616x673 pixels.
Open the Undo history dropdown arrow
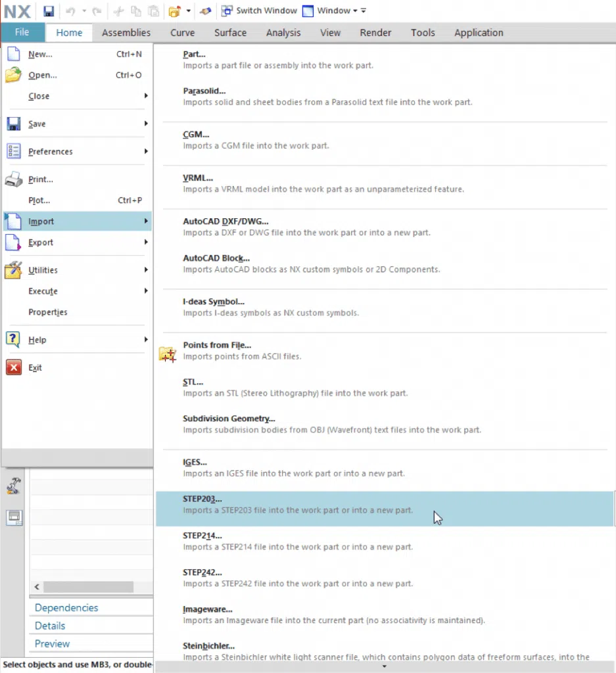(x=84, y=11)
